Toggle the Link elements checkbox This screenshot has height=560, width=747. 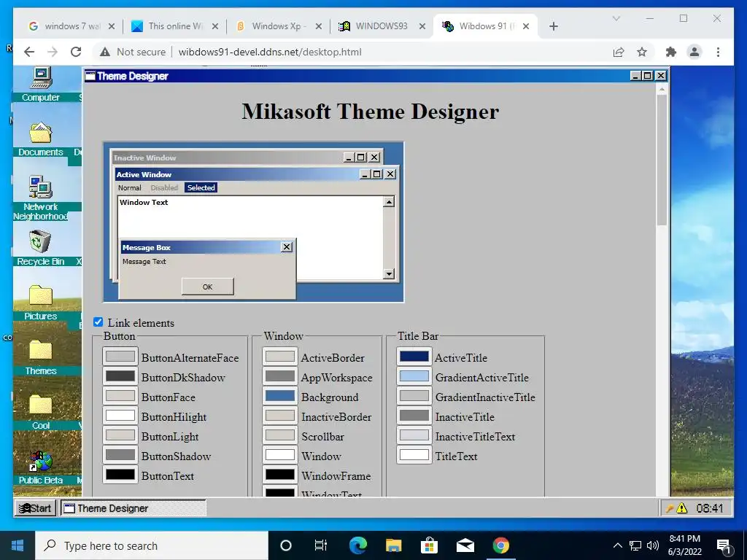98,322
